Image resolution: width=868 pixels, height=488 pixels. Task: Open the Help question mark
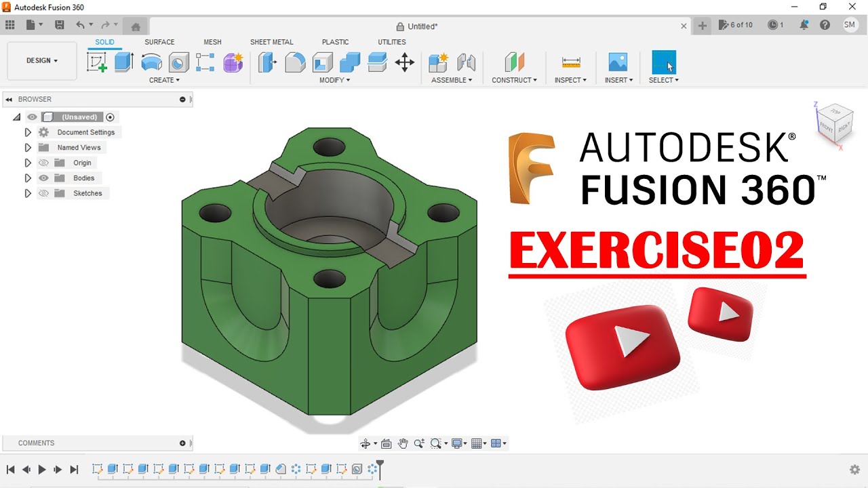(x=825, y=25)
